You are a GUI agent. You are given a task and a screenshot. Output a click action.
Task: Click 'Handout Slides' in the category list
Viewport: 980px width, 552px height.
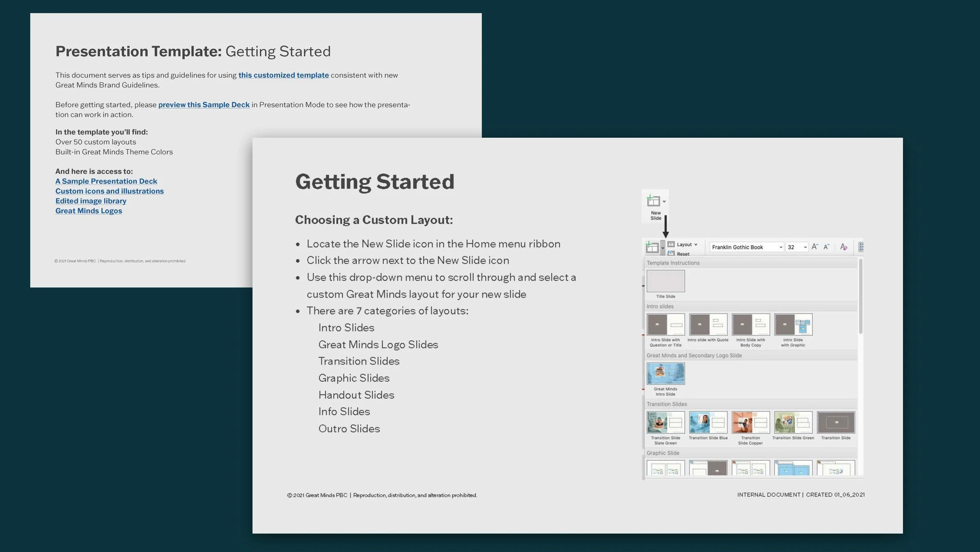click(356, 395)
